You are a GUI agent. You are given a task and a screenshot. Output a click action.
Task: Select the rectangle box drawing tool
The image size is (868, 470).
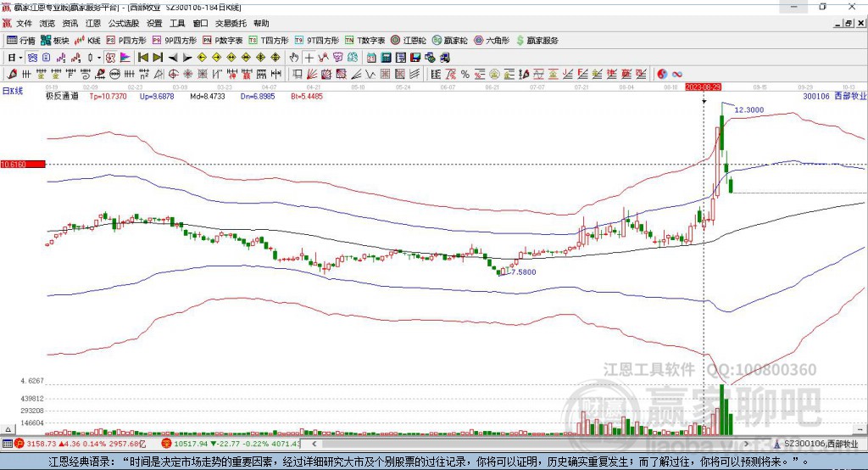point(298,74)
